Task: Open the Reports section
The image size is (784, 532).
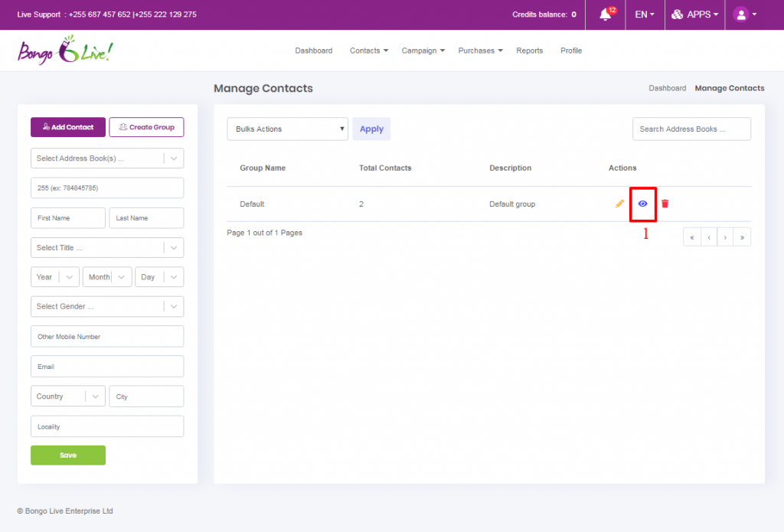Action: pos(529,50)
